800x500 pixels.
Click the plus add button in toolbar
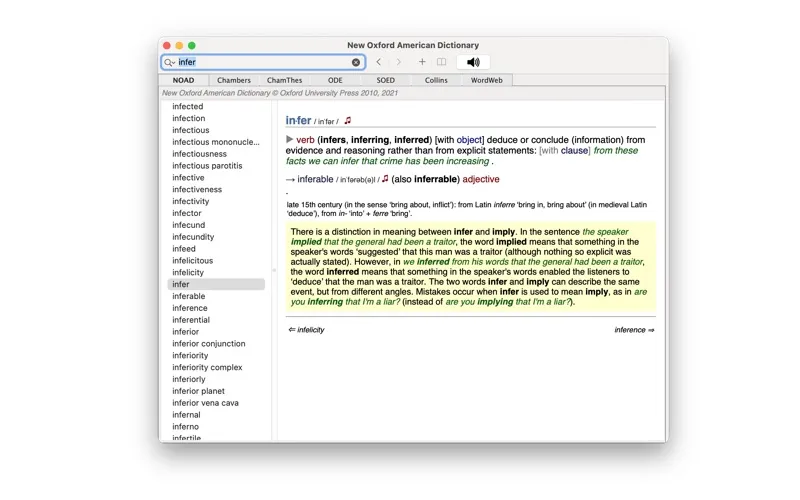[x=422, y=62]
